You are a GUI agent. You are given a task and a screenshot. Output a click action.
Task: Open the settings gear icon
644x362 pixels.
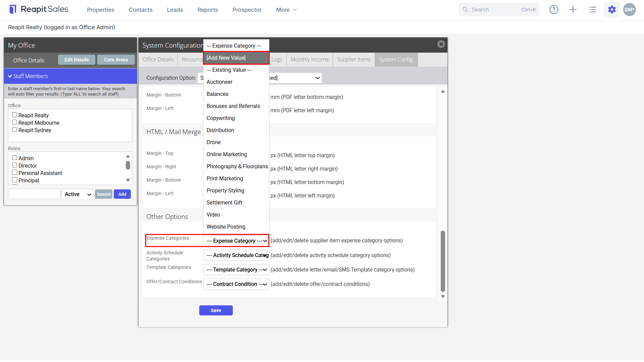(x=612, y=10)
